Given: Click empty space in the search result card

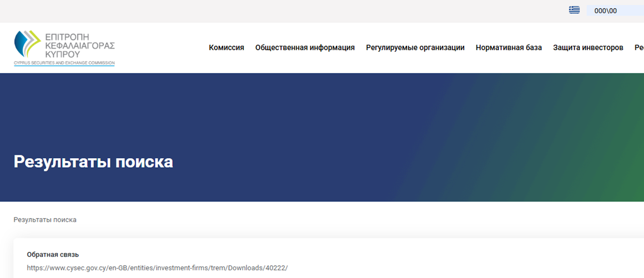Looking at the screenshot, I should [443, 258].
